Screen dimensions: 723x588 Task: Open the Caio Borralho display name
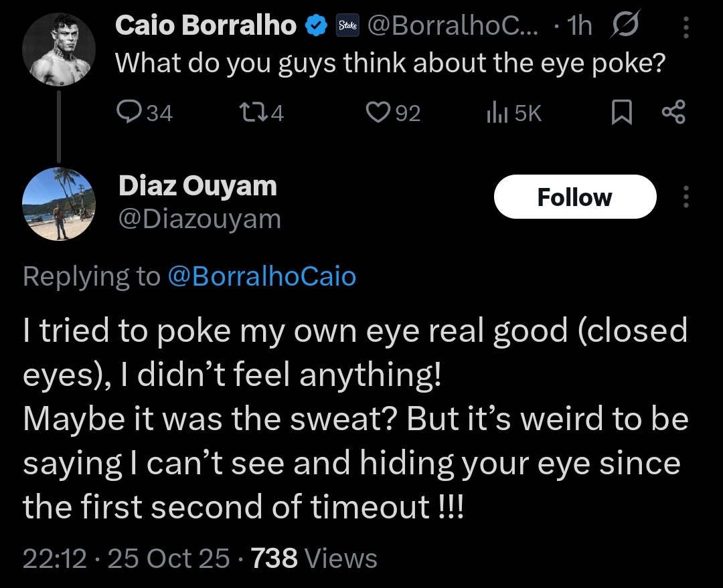(x=206, y=26)
